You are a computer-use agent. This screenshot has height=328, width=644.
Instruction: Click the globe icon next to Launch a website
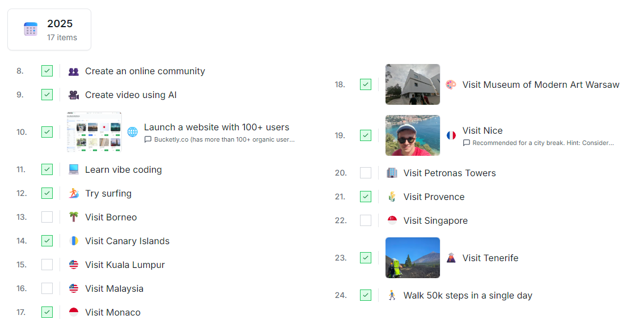point(132,132)
